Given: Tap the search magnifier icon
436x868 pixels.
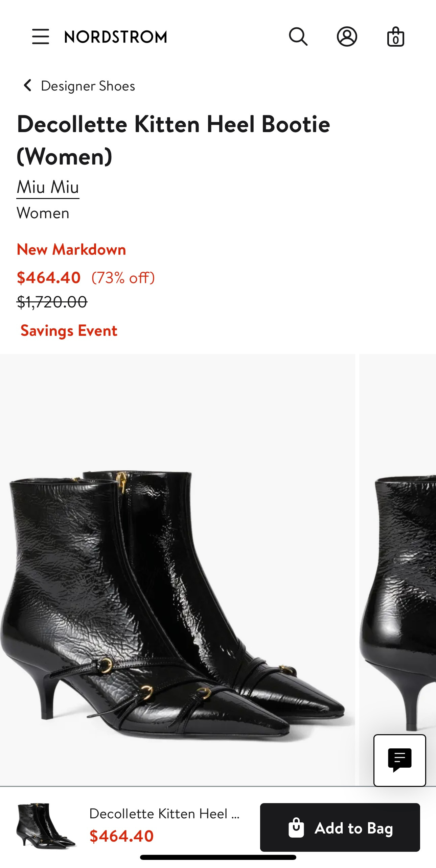Looking at the screenshot, I should pos(298,36).
